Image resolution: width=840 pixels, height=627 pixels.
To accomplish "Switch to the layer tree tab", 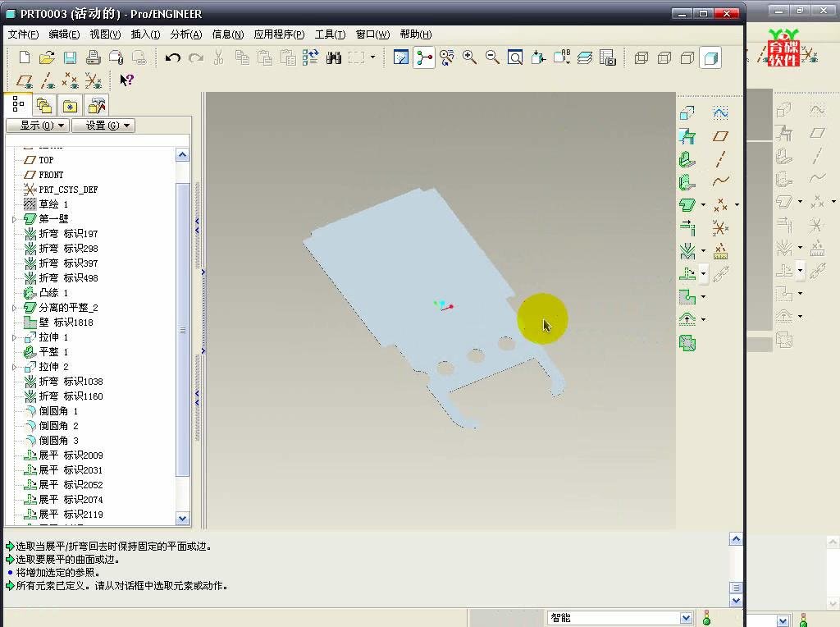I will pyautogui.click(x=44, y=106).
